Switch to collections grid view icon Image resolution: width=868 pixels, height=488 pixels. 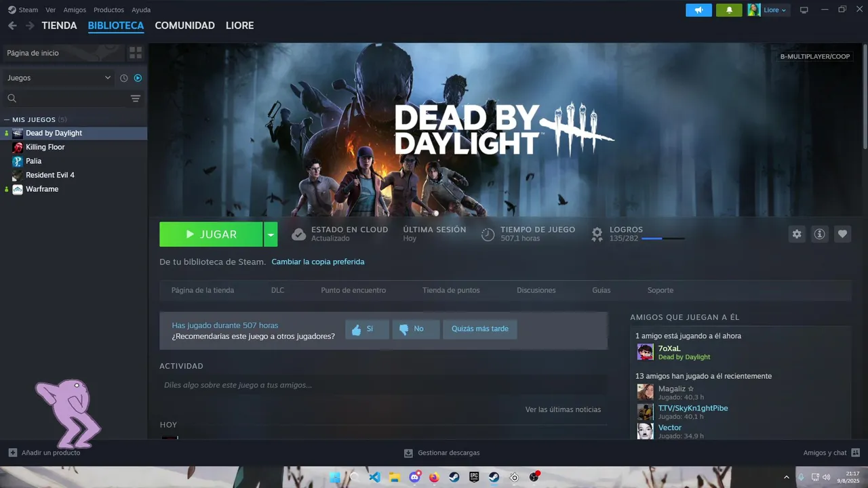pyautogui.click(x=136, y=53)
